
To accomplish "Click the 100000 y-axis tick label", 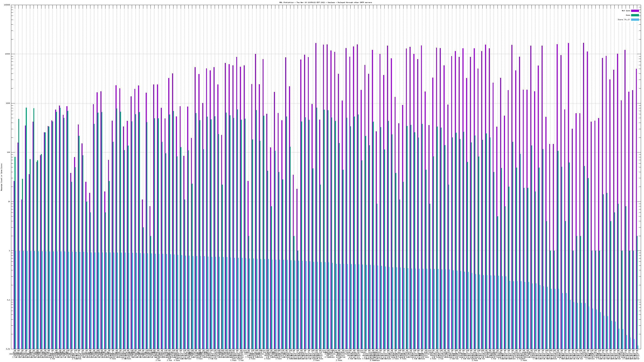I will (7, 5).
